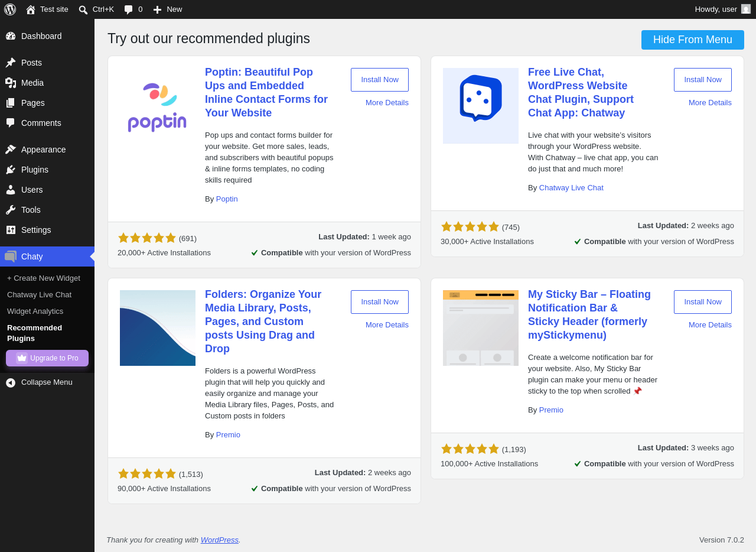
Task: Open Dashboard menu item
Action: click(47, 36)
